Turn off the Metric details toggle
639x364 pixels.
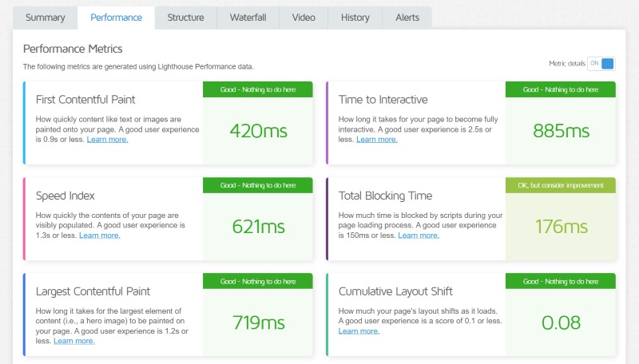(601, 64)
